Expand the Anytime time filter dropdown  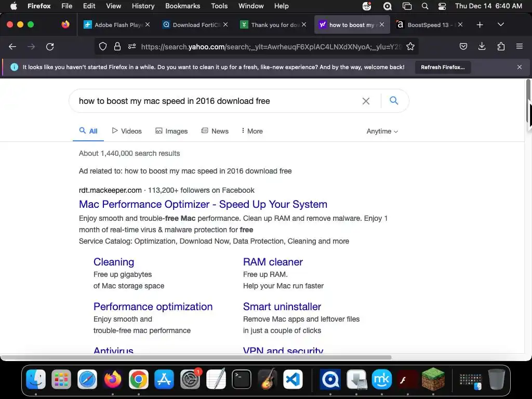[x=382, y=131]
